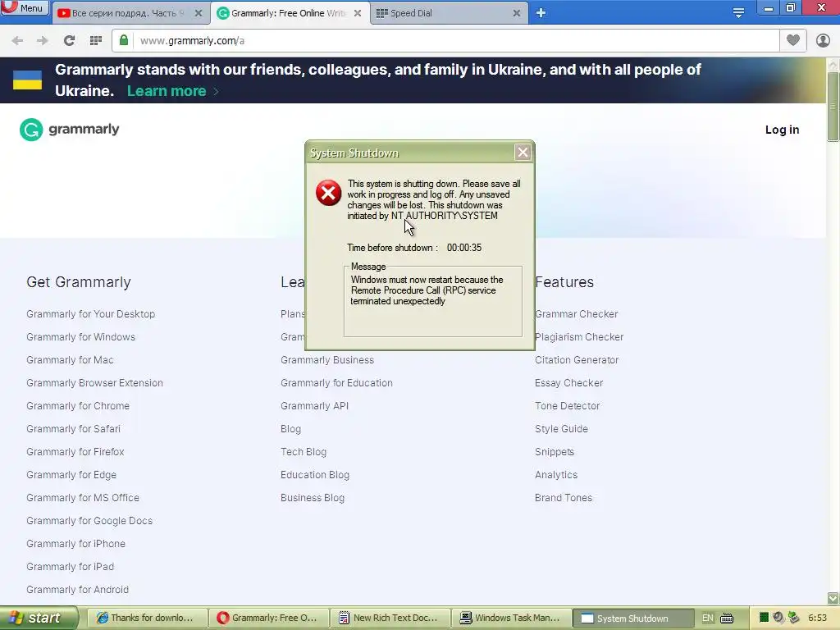Go forward with the forward arrow
Image resolution: width=840 pixels, height=630 pixels.
43,41
